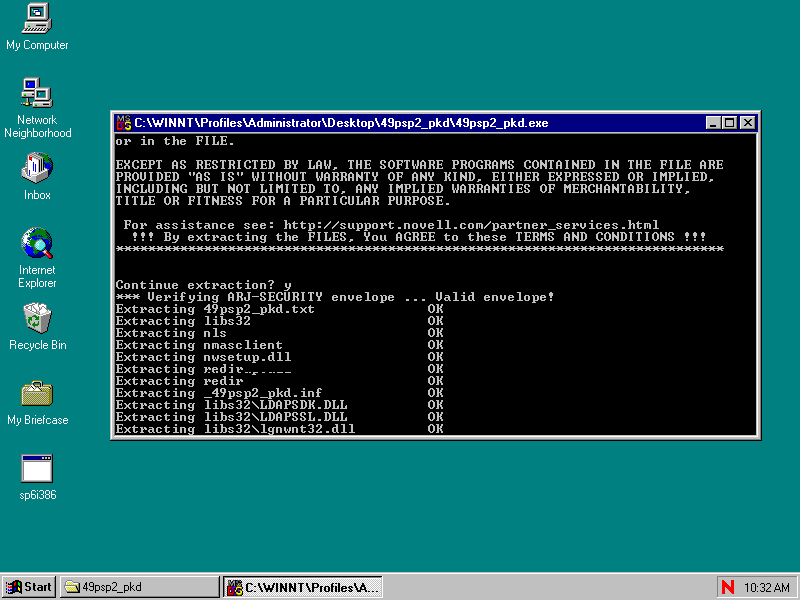Viewport: 800px width, 600px height.
Task: Minimize the 49psp2_pkd.exe console window
Action: (713, 123)
